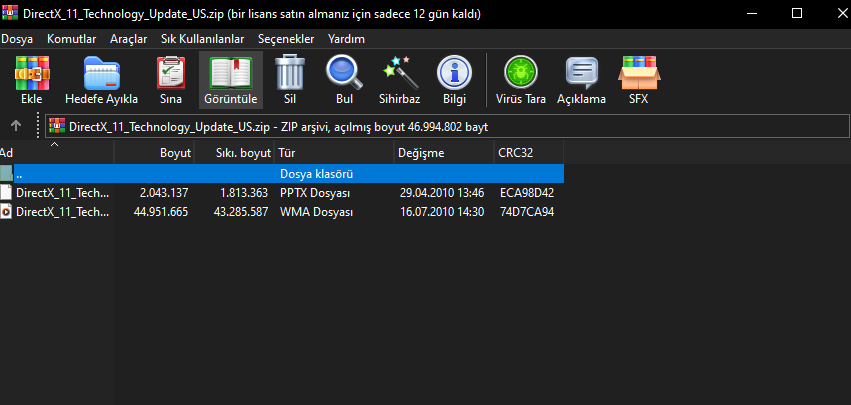851x405 pixels.
Task: Click compressed size 43.285.587
Action: coord(241,211)
